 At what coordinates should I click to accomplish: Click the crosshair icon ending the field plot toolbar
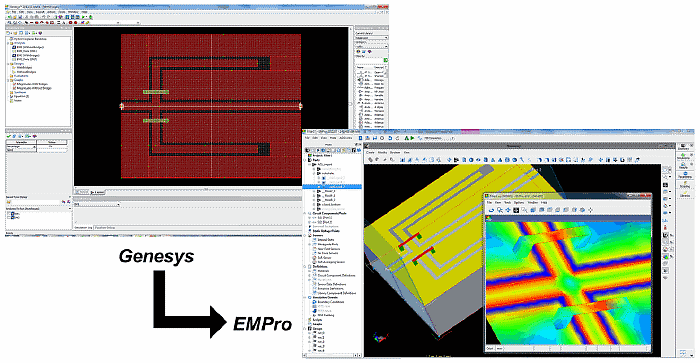click(x=590, y=210)
